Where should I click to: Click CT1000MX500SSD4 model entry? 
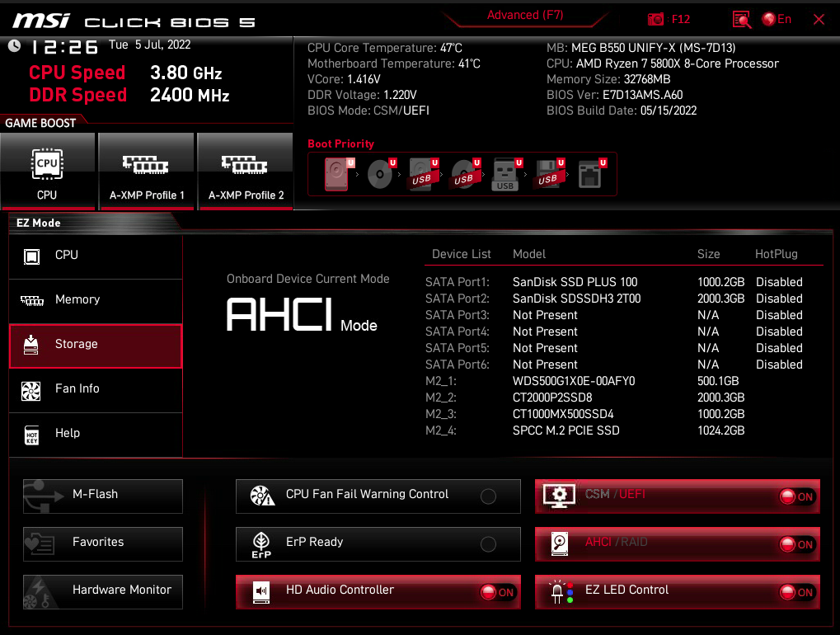(563, 414)
